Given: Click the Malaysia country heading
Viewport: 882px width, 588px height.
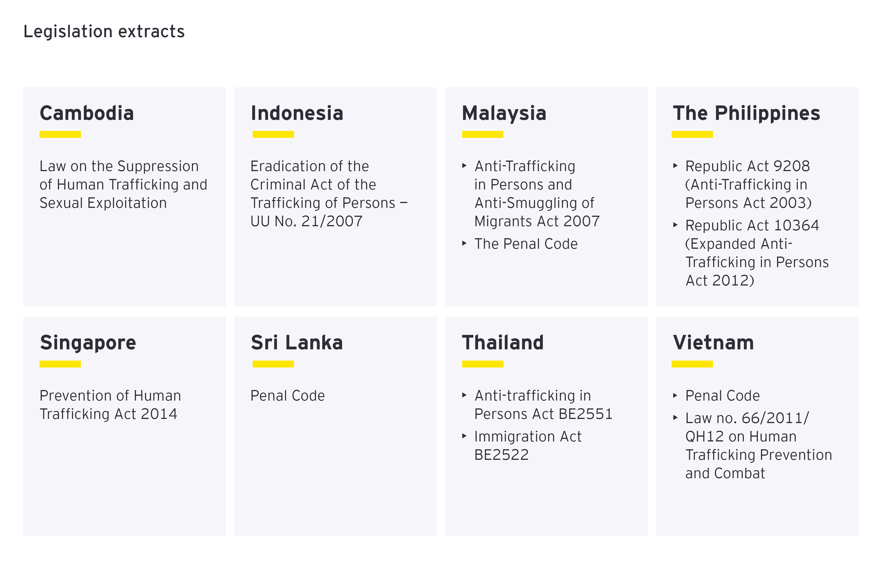Looking at the screenshot, I should (x=504, y=113).
